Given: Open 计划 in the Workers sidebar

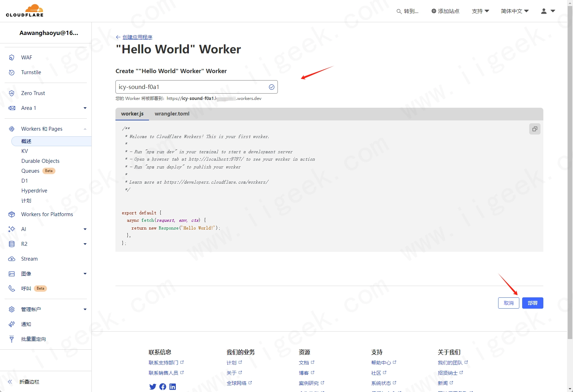Looking at the screenshot, I should (x=26, y=201).
